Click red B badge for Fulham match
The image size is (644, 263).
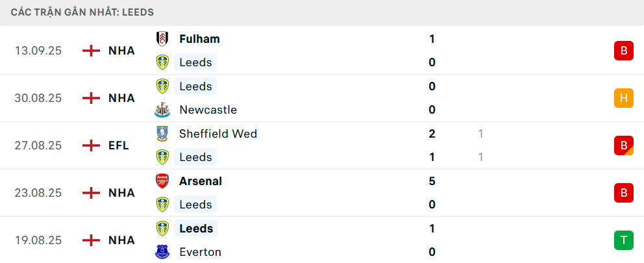click(x=623, y=51)
